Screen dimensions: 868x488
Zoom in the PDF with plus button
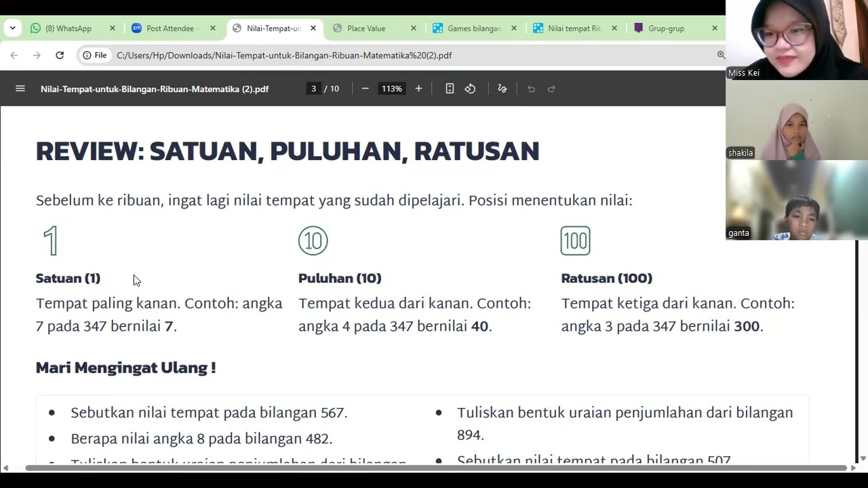click(x=418, y=89)
